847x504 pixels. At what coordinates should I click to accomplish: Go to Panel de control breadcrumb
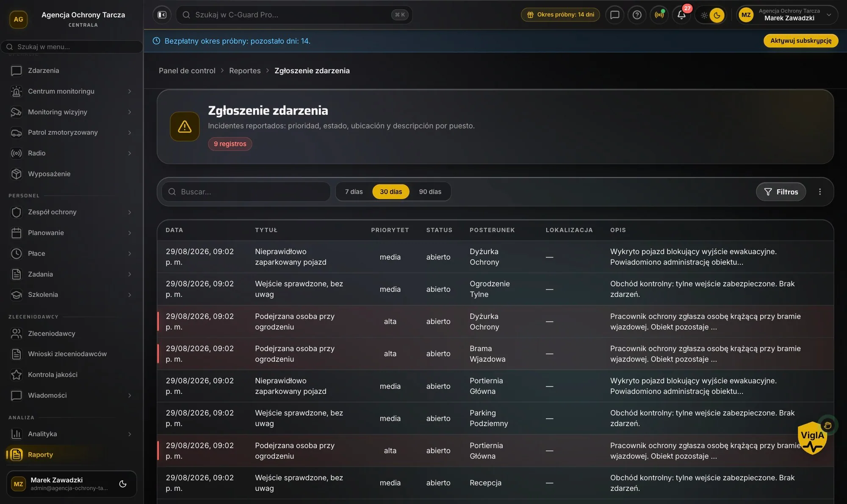pos(187,71)
